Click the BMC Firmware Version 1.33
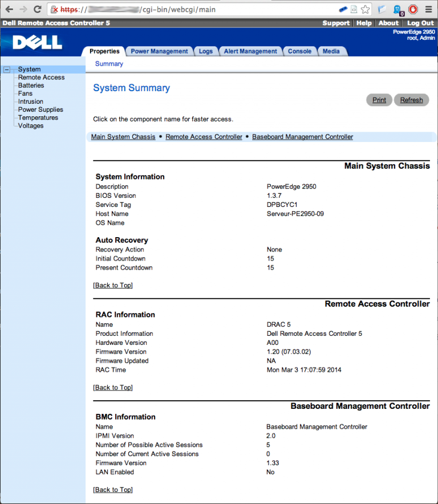 pyautogui.click(x=273, y=463)
